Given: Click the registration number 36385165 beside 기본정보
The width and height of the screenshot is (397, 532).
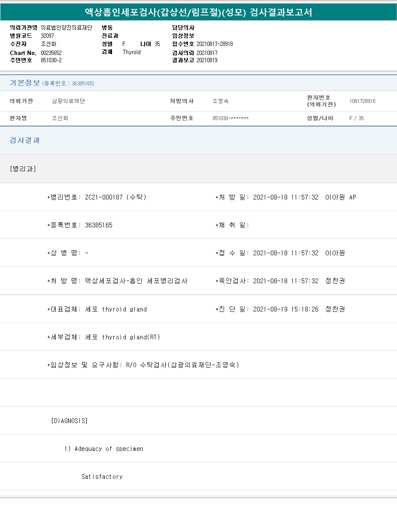Looking at the screenshot, I should [x=83, y=84].
